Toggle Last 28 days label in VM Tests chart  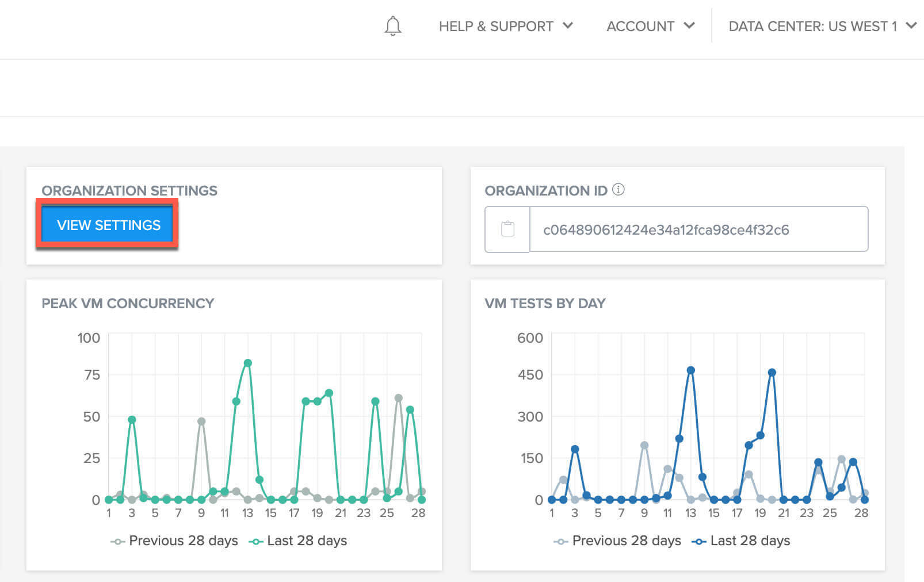750,541
